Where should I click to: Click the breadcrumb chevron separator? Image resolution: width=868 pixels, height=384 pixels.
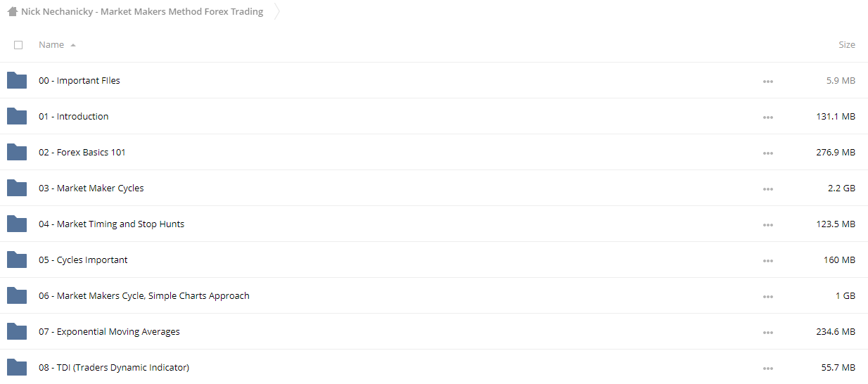(x=276, y=11)
